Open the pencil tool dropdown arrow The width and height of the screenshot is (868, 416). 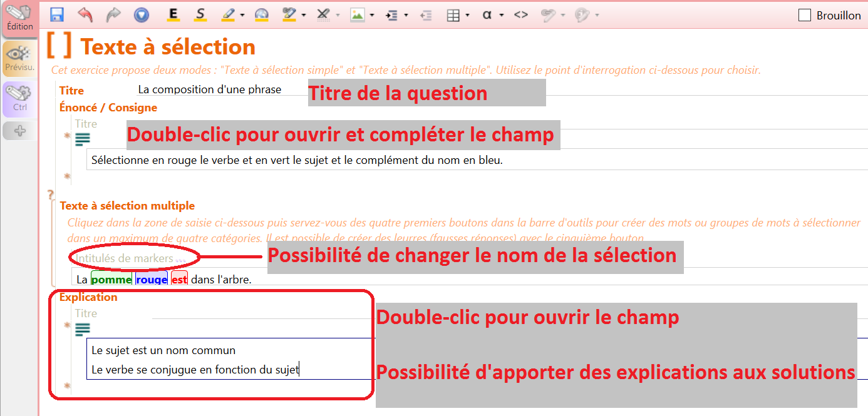click(304, 15)
